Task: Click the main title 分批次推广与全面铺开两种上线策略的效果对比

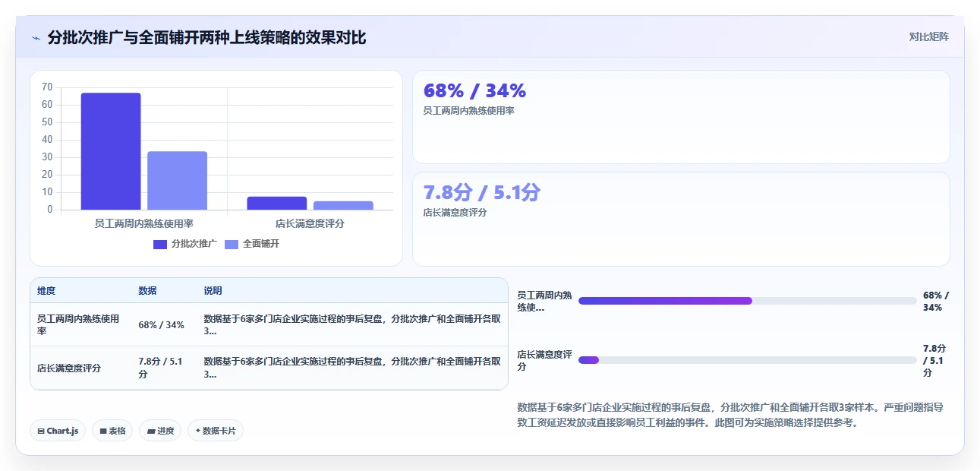Action: 206,37
